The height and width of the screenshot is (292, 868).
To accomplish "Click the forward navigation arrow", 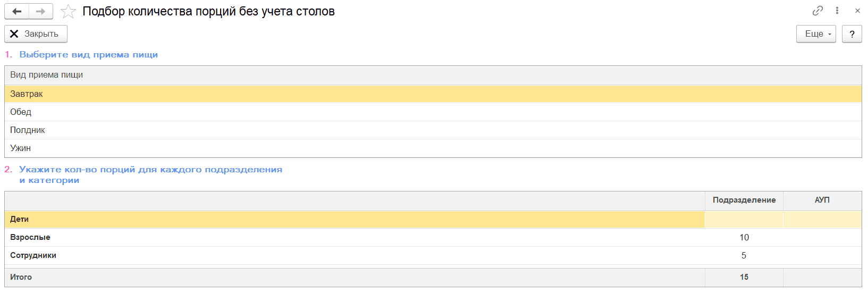I will (40, 11).
